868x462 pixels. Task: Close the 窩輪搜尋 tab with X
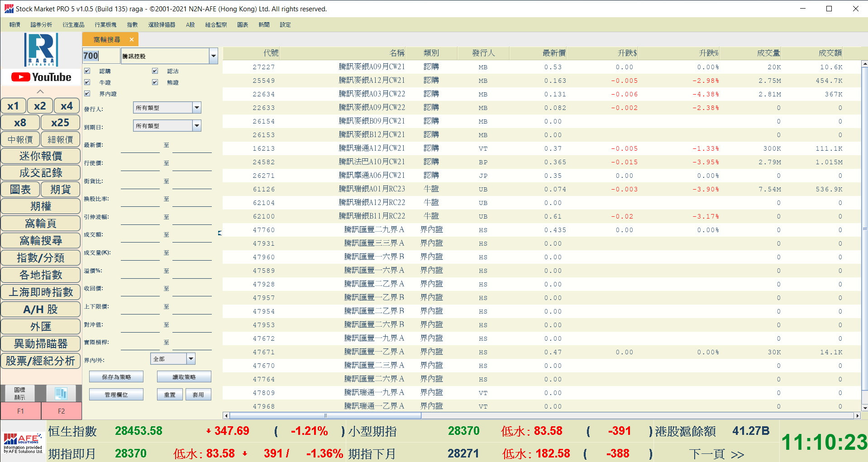(x=132, y=40)
